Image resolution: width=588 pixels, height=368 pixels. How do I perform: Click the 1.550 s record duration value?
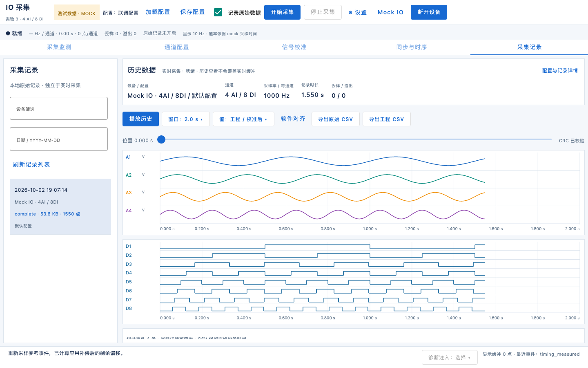point(312,95)
